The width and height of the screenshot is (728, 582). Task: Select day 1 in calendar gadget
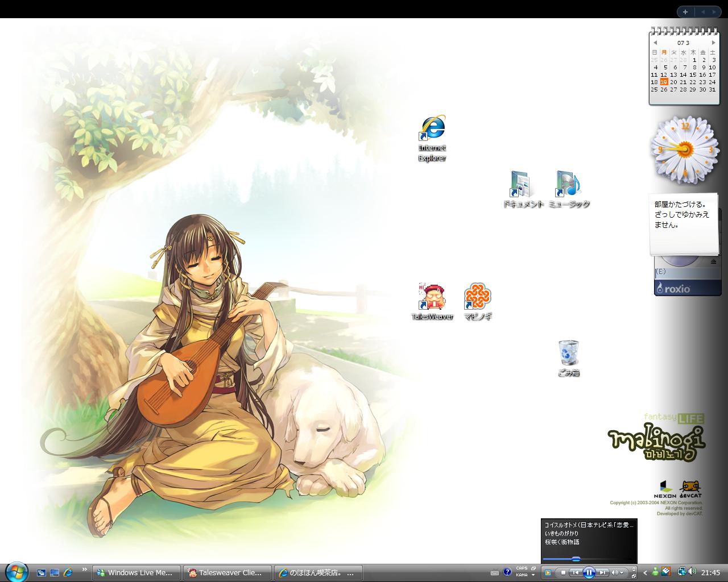tap(694, 60)
